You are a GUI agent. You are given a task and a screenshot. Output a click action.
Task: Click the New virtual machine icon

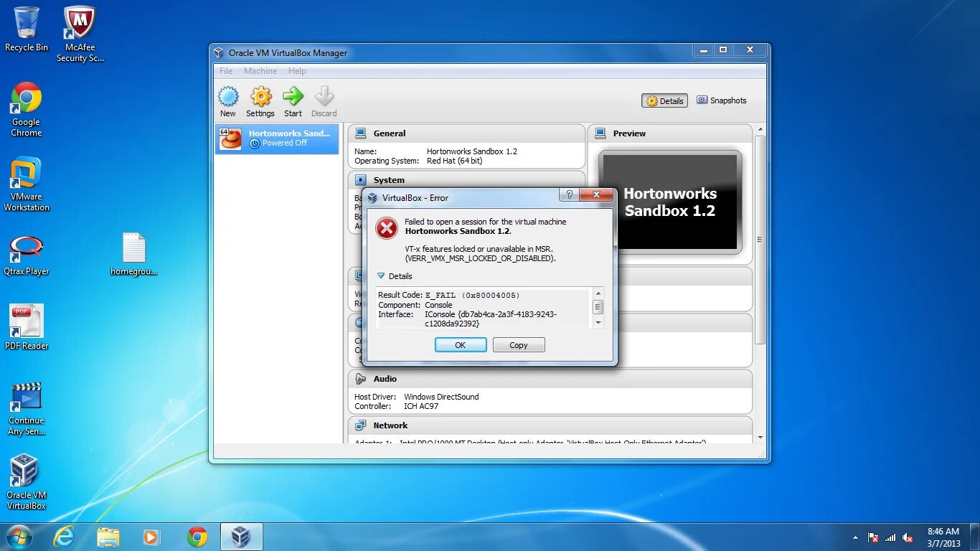[228, 97]
